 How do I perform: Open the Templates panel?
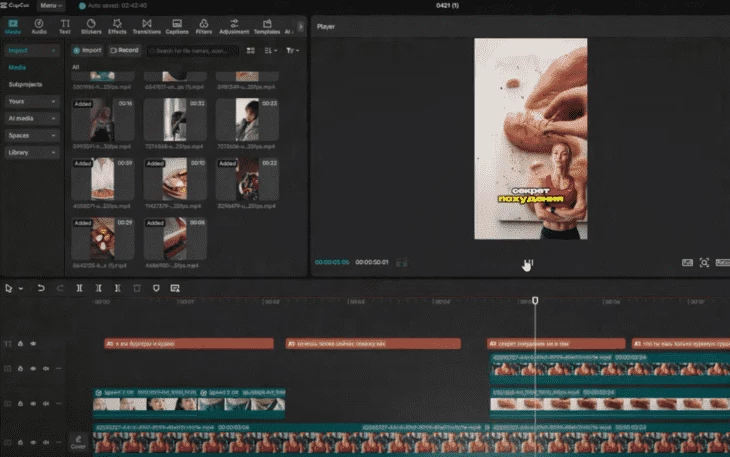(267, 27)
